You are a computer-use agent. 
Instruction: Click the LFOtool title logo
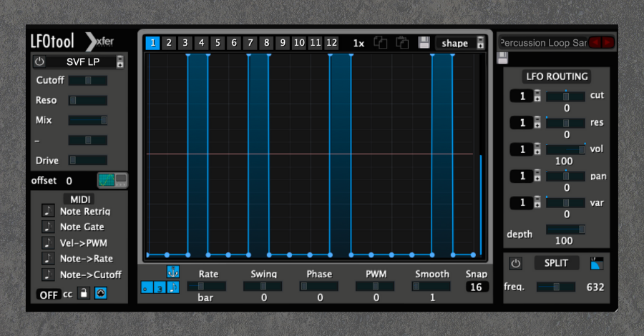click(x=52, y=41)
